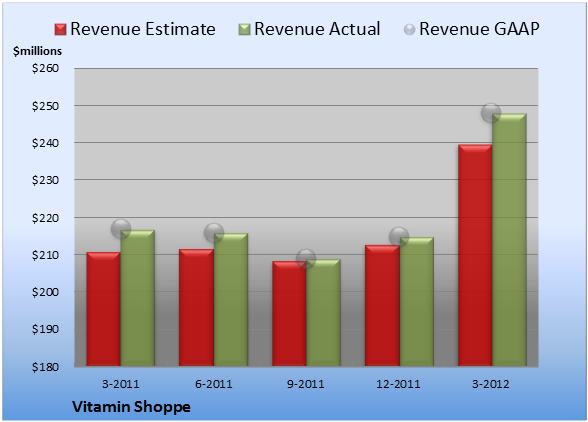This screenshot has width=588, height=422.
Task: Click the '$230' axis value
Action: [45, 180]
